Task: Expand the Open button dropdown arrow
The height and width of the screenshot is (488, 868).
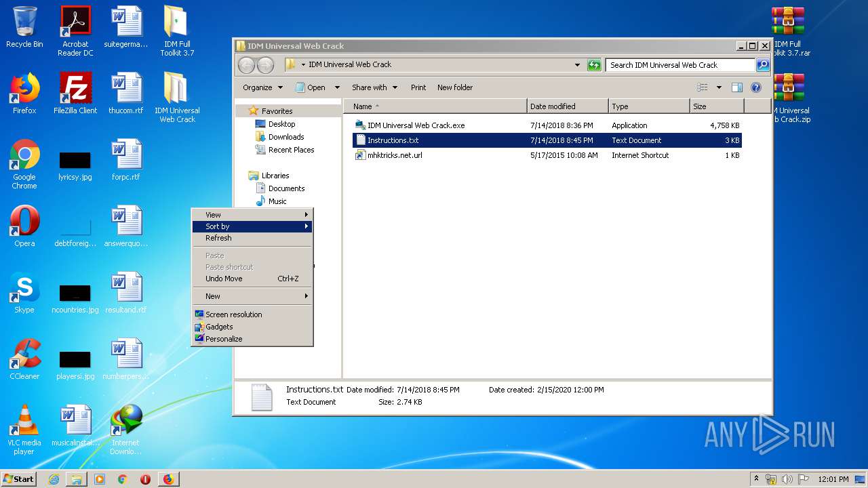Action: (338, 87)
